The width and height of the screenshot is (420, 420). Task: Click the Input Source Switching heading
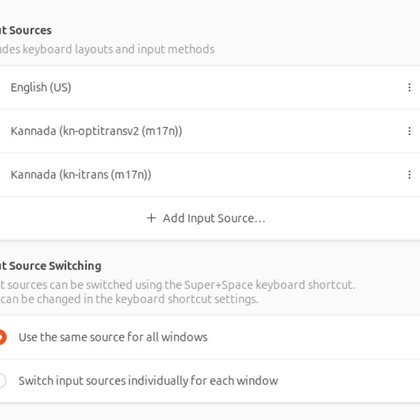point(51,266)
